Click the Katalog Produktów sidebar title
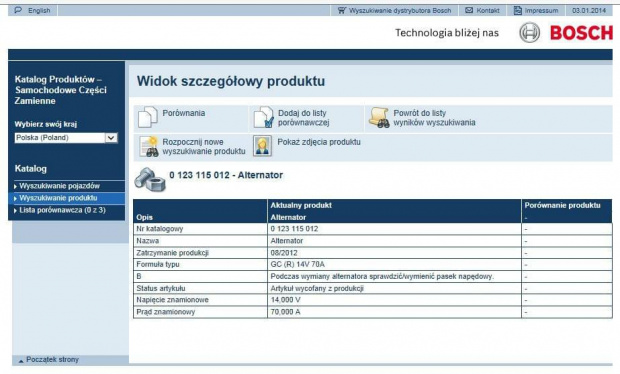Screen dimensions: 620x374 [60, 90]
